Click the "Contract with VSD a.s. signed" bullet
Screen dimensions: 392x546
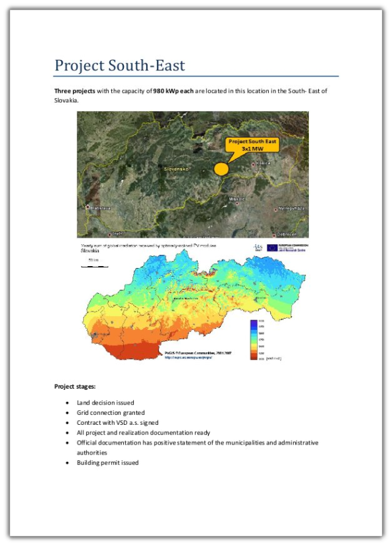117,423
